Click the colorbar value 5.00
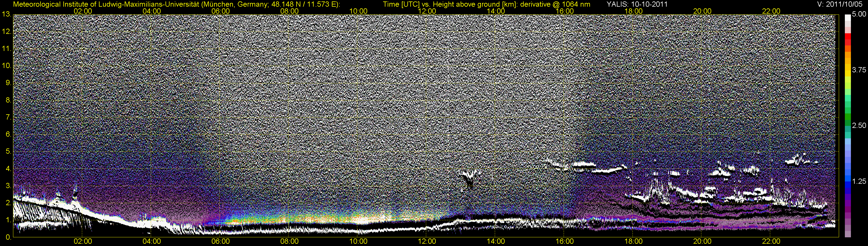Screen dimensions: 868x246 (x=859, y=14)
